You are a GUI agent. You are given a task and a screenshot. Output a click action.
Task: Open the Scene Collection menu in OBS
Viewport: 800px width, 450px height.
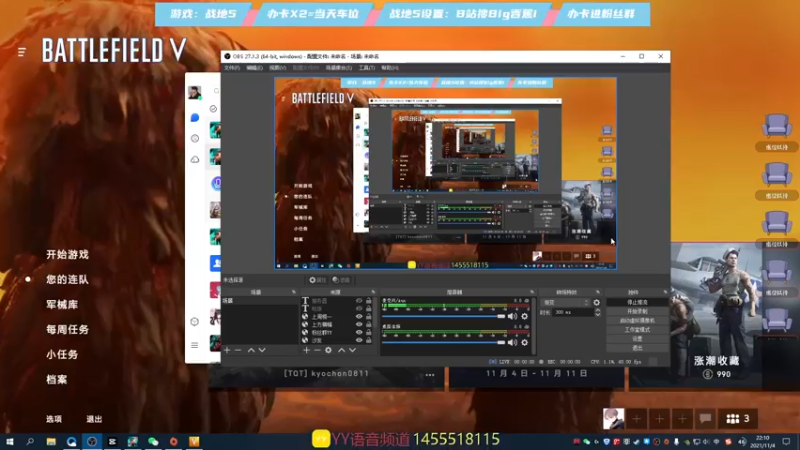339,68
